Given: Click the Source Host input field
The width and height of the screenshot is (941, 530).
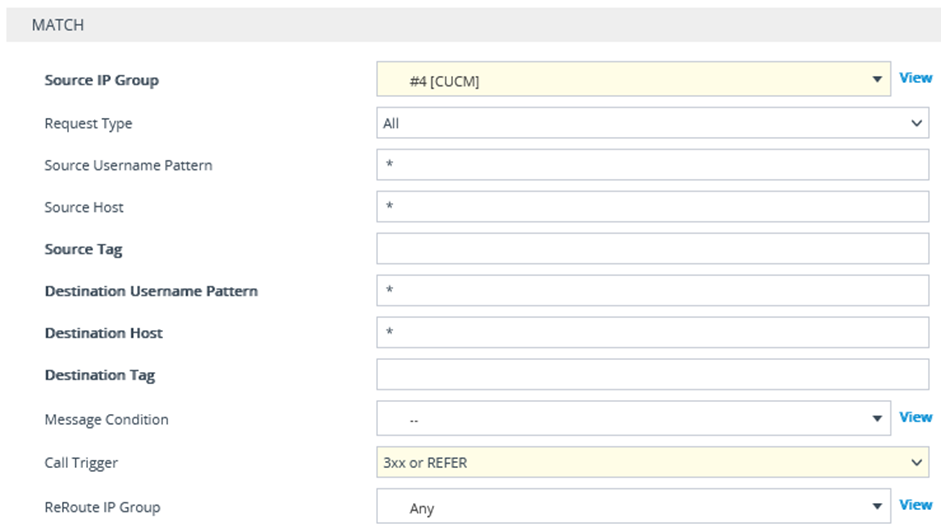Looking at the screenshot, I should pyautogui.click(x=652, y=207).
